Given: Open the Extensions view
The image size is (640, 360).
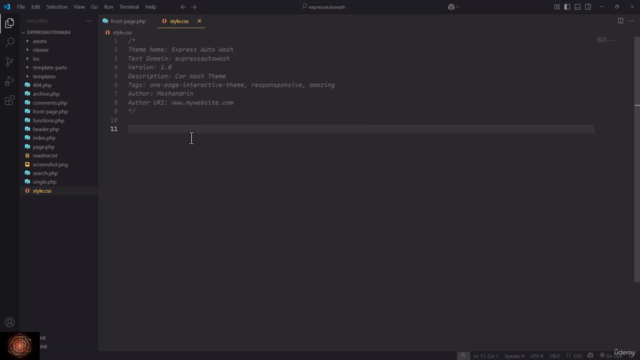Looking at the screenshot, I should pos(9,100).
